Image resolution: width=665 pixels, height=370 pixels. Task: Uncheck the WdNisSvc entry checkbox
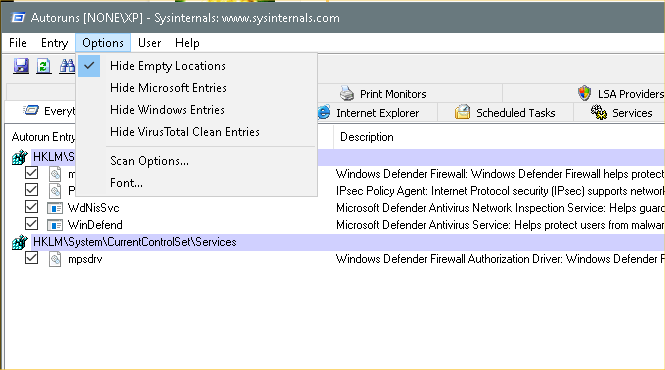[x=31, y=207]
